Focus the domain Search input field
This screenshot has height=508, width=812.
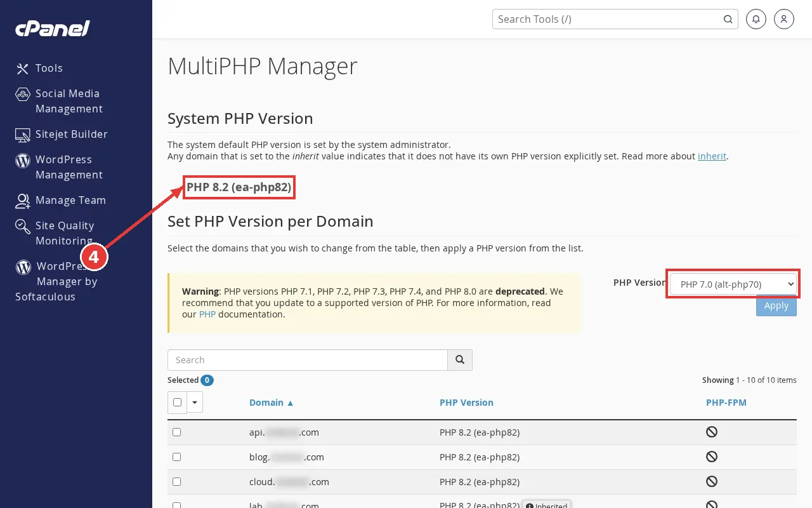click(308, 360)
